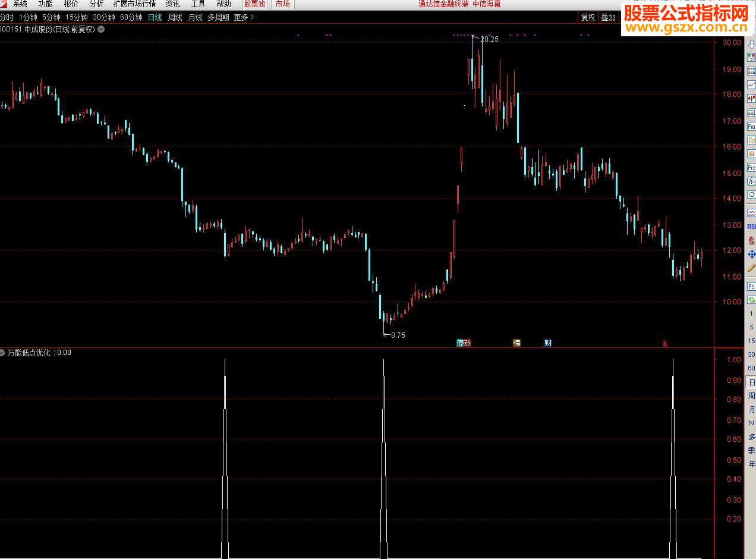
Task: Select 月 monthly period in right sidebar
Action: pyautogui.click(x=751, y=410)
